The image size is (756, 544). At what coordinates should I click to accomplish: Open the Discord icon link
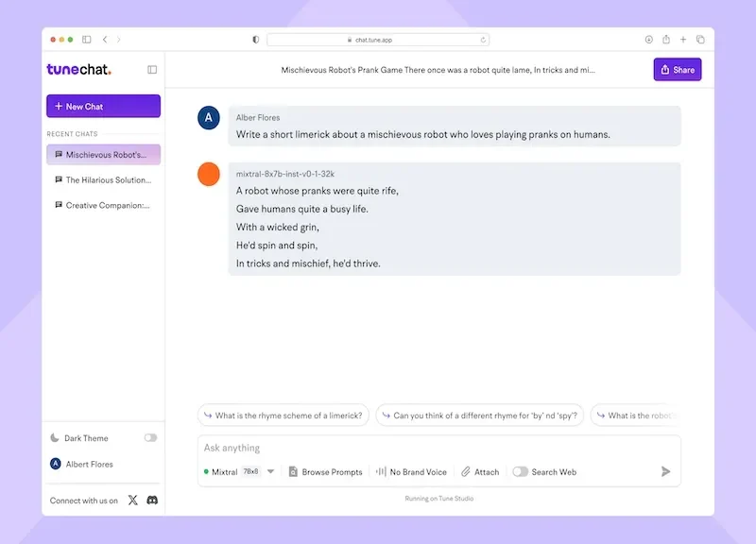[x=152, y=501]
